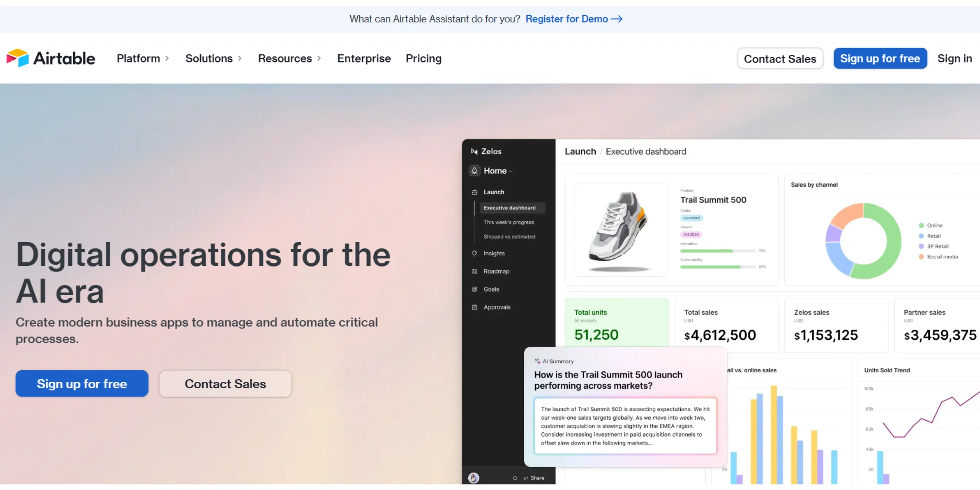Click the Trail Summit 500 shoe thumbnail
Image resolution: width=980 pixels, height=490 pixels.
tap(620, 229)
